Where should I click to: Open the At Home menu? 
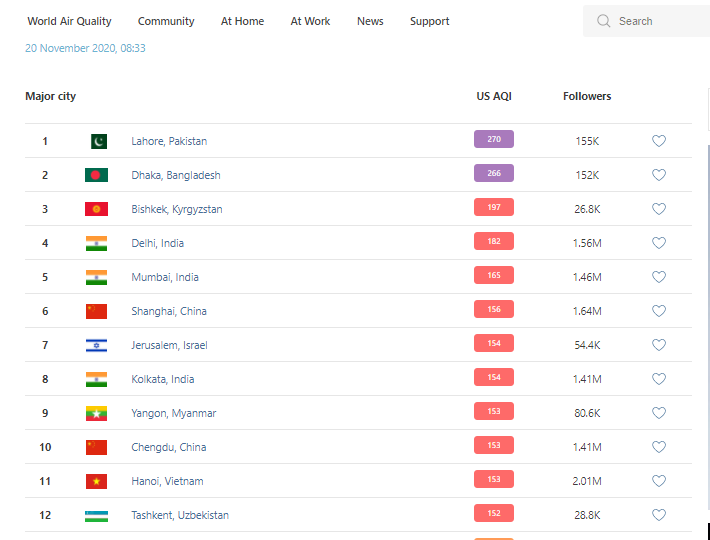(x=242, y=21)
